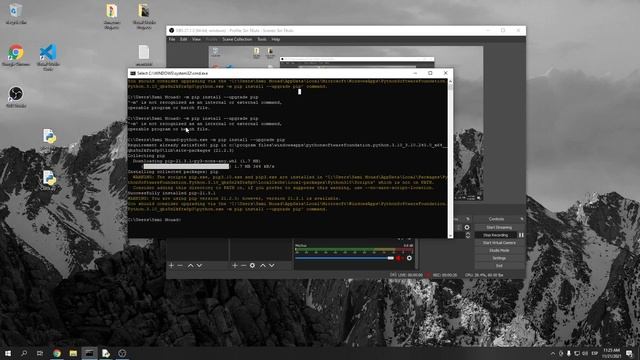The image size is (640, 360).
Task: Click Stop Recording in OBS Controls
Action: point(496,235)
